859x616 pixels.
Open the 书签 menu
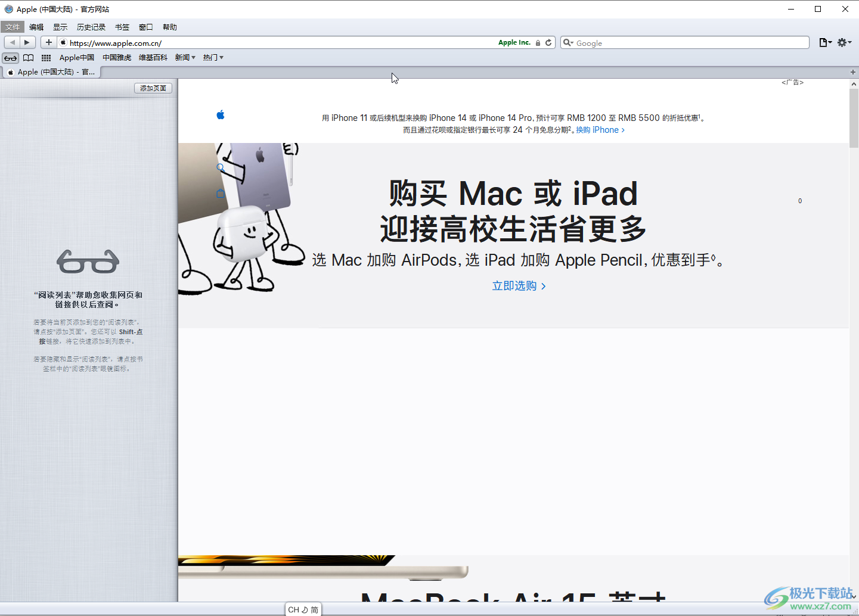click(122, 27)
